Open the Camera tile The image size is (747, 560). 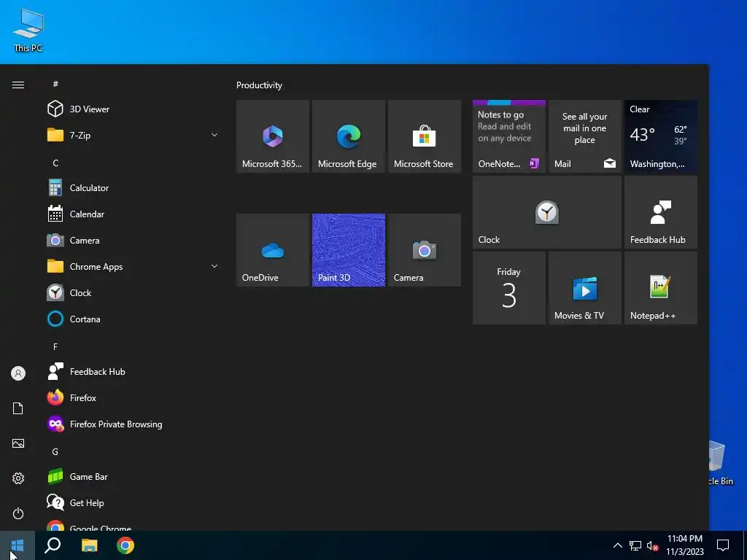(x=425, y=250)
